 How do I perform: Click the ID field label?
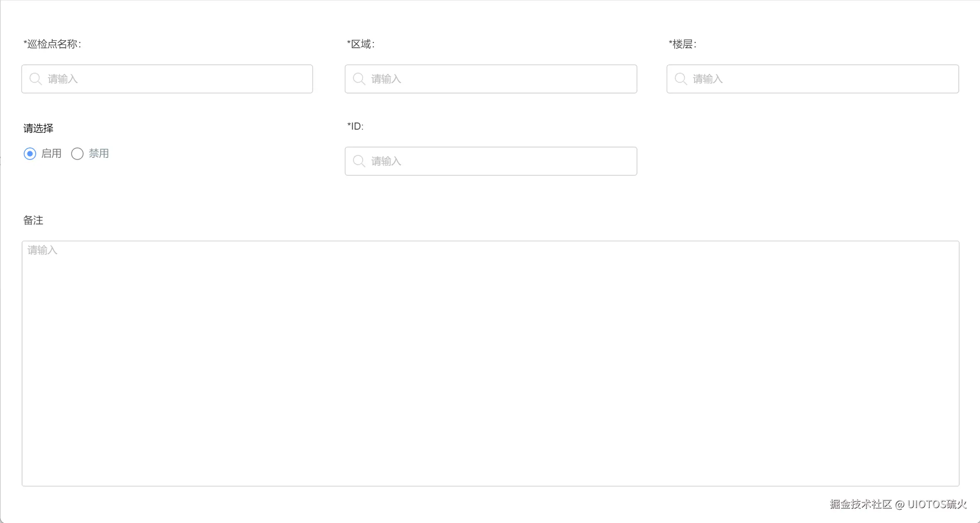[x=355, y=126]
